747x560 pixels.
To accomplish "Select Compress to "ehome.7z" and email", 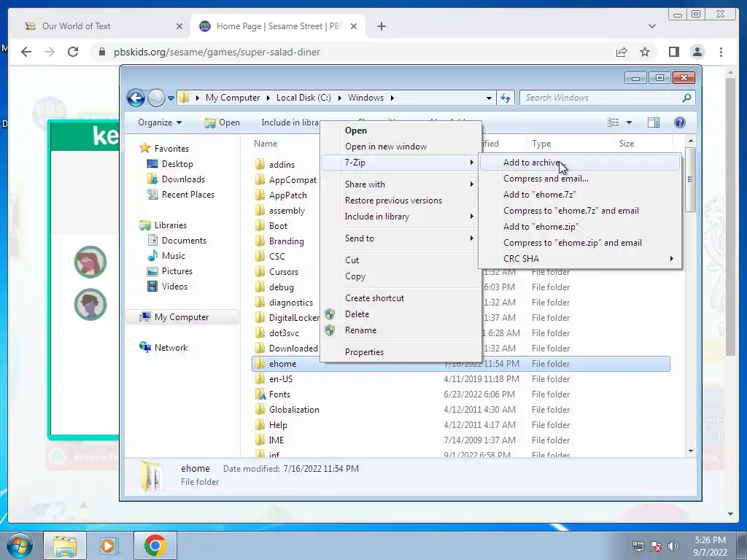I will 580,211.
